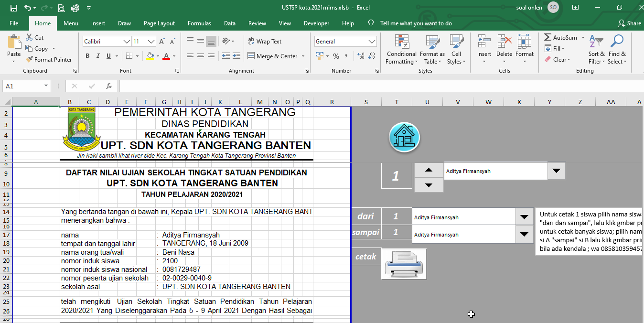Viewport: 644px width, 323px height.
Task: Decrease indent
Action: click(226, 56)
